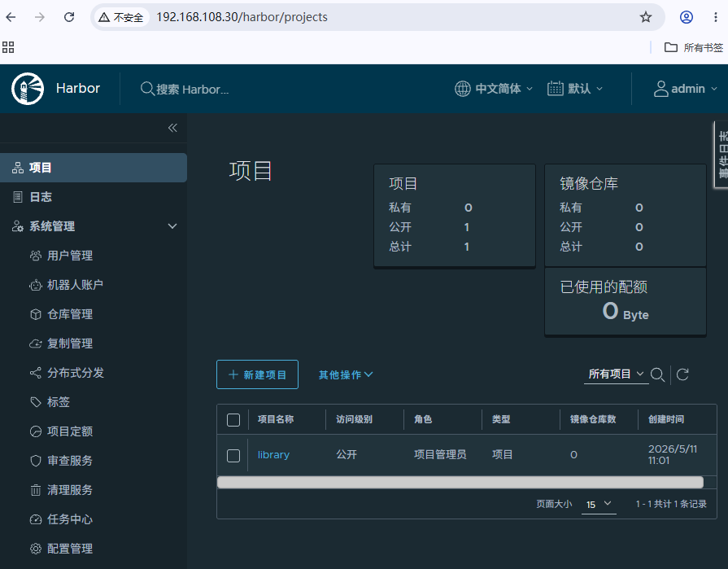Click the 公开 access level cell in library row

[x=347, y=455]
